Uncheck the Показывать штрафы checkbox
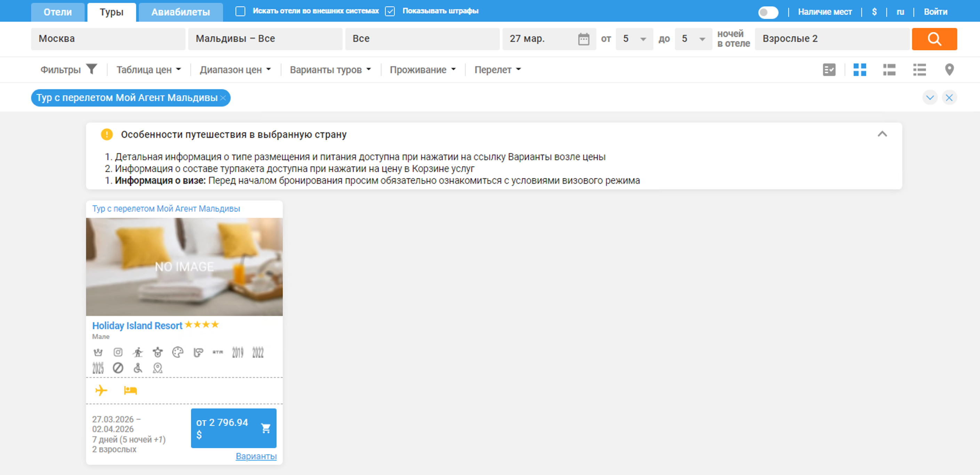The image size is (980, 475). [x=389, y=11]
